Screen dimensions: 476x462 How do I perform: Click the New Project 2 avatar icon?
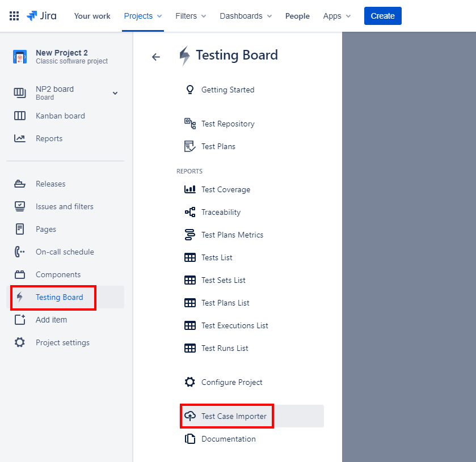pyautogui.click(x=20, y=57)
